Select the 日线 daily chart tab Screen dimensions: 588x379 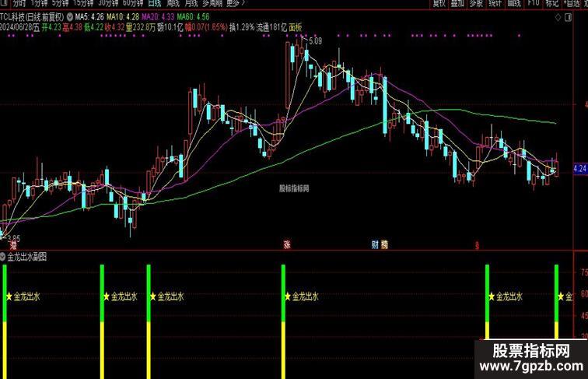click(x=155, y=3)
